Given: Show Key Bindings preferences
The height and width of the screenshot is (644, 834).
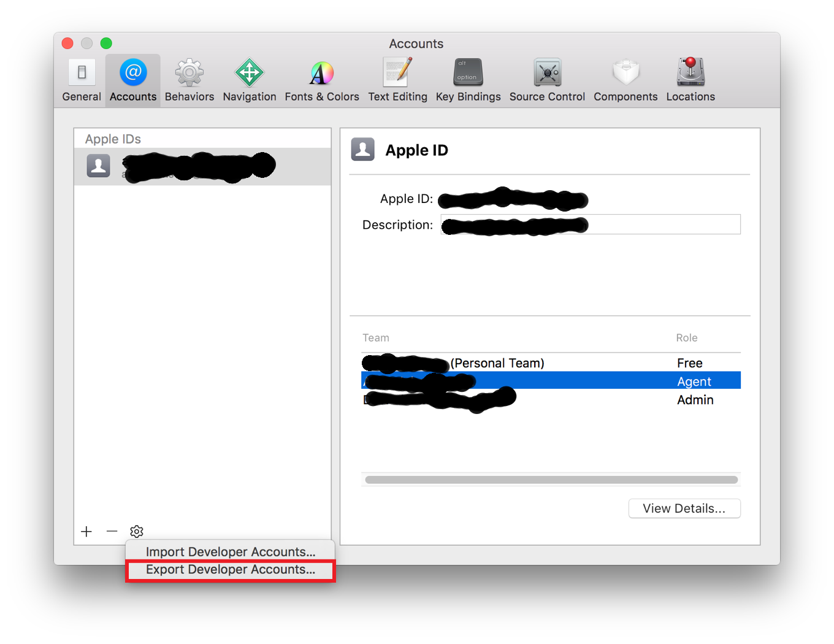Looking at the screenshot, I should pos(468,80).
